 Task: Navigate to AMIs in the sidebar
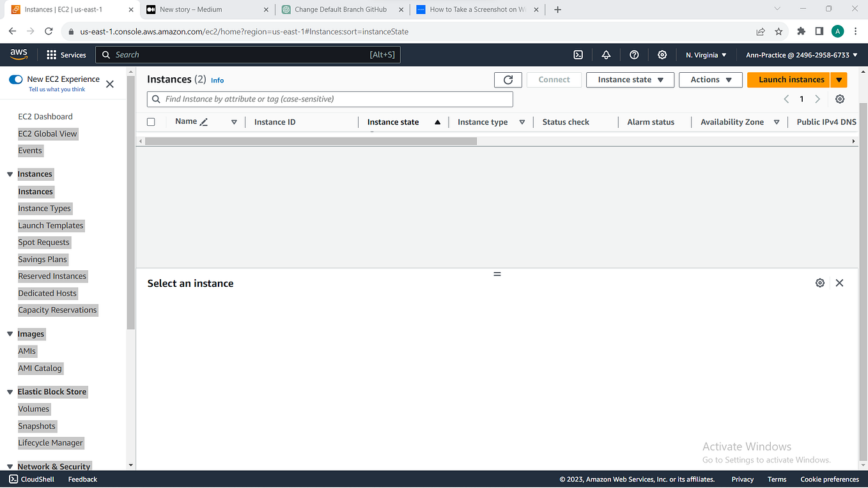27,351
